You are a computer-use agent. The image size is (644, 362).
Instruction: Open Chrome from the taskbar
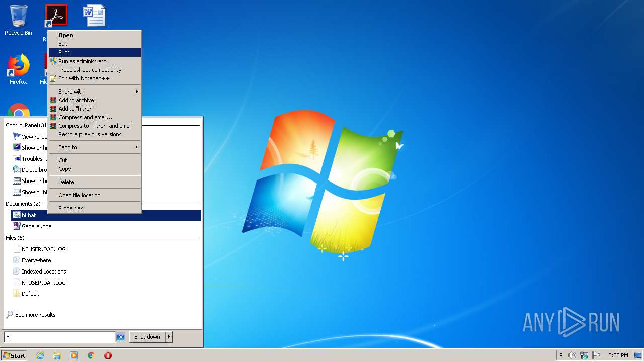[91, 355]
